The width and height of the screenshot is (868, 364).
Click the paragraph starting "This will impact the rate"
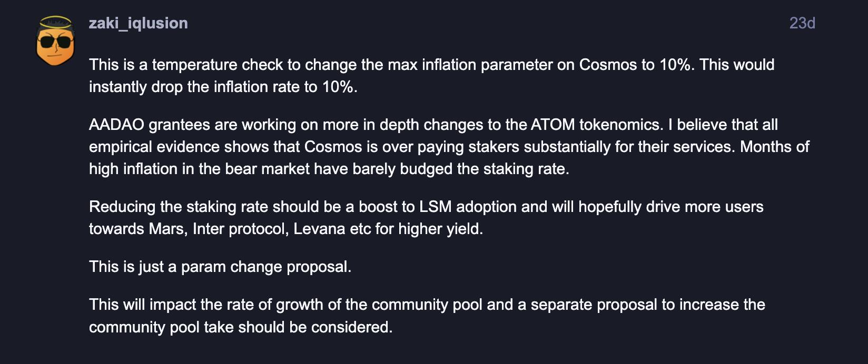click(x=427, y=316)
